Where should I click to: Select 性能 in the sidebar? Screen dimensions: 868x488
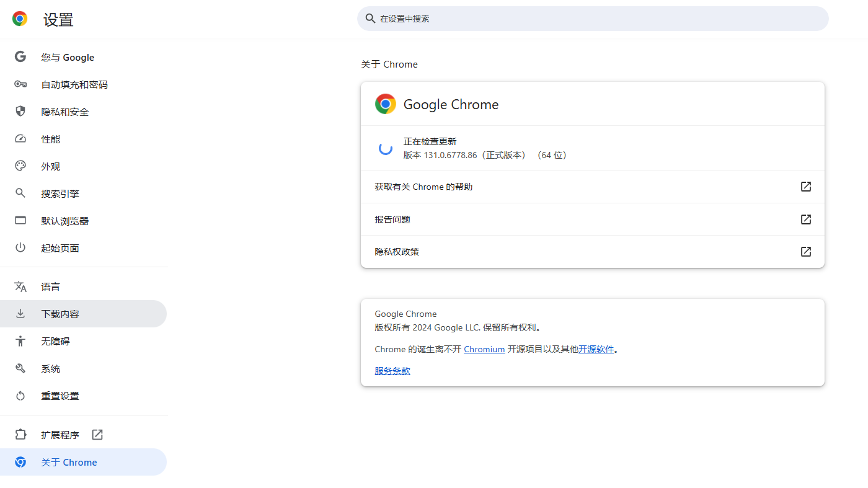tap(83, 139)
